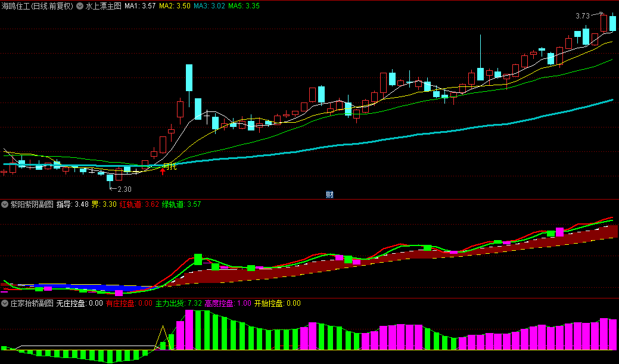The height and width of the screenshot is (364, 619).
Task: Open the main chart indicator dropdown beside 水上漂主图
Action: click(80, 7)
